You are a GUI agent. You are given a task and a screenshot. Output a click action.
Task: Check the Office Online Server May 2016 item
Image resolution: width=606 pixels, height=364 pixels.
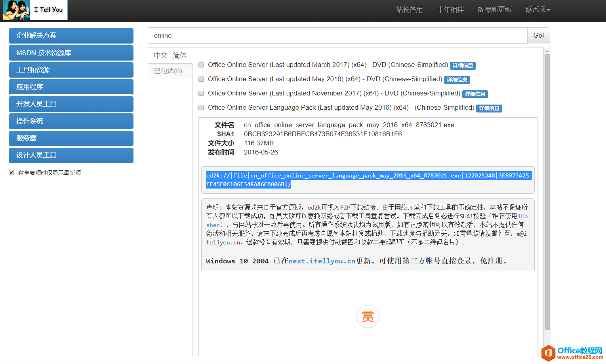(x=201, y=79)
